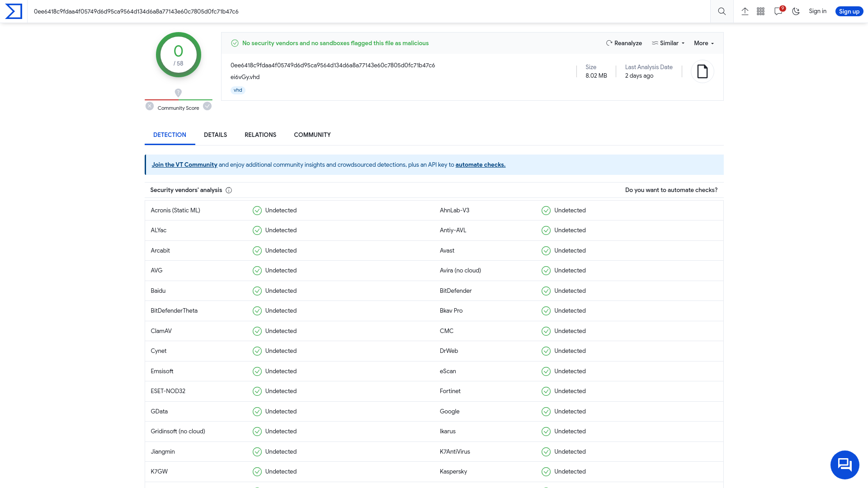Click the Reanalyze button

[623, 43]
